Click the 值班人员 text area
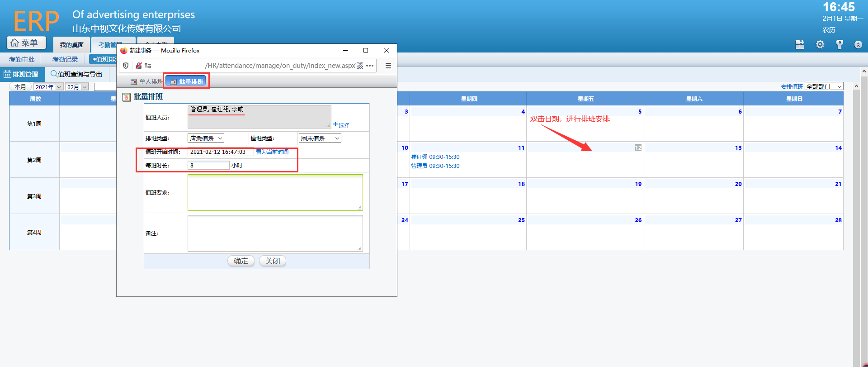 259,117
